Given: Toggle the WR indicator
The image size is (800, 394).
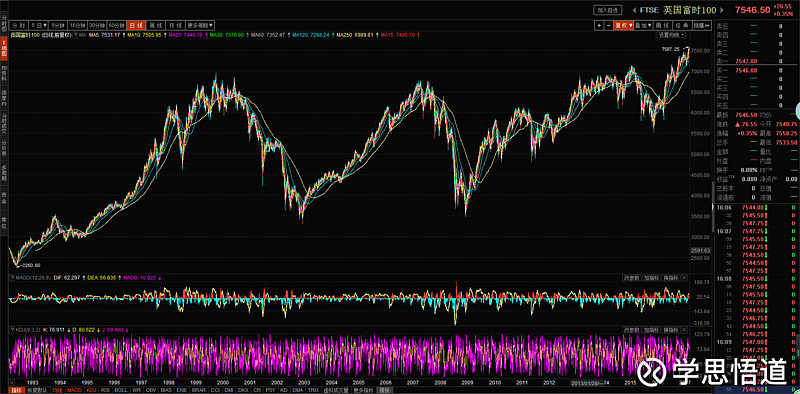Looking at the screenshot, I should 137,390.
